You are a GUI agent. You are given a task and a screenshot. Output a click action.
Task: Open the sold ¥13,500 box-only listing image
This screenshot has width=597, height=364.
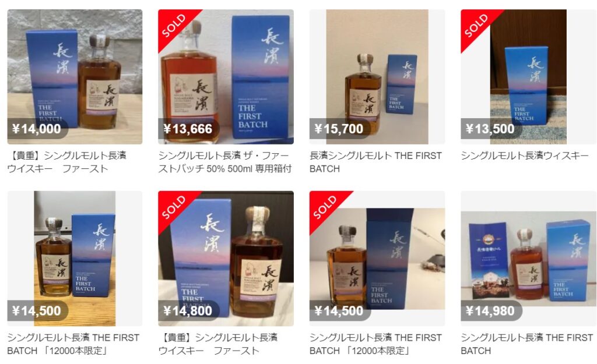528,77
